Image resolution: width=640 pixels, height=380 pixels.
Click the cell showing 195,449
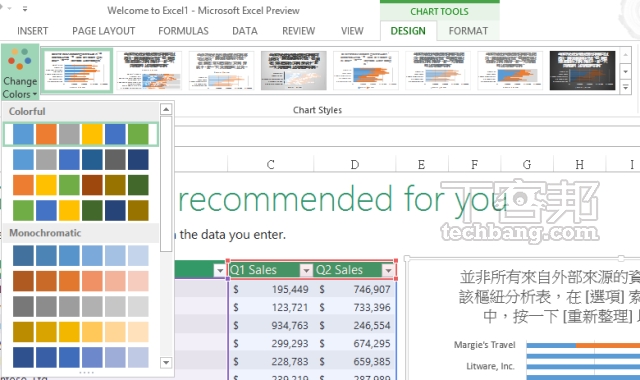(271, 289)
